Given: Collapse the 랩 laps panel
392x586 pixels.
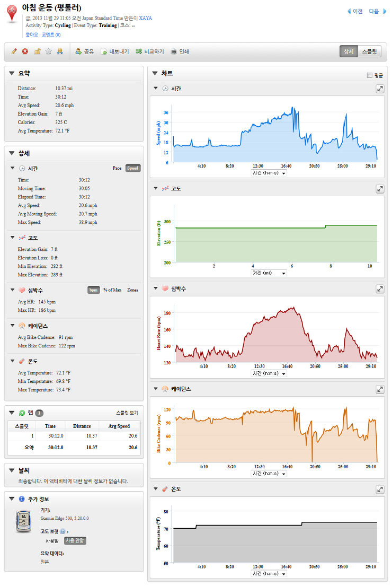Looking at the screenshot, I should point(12,413).
